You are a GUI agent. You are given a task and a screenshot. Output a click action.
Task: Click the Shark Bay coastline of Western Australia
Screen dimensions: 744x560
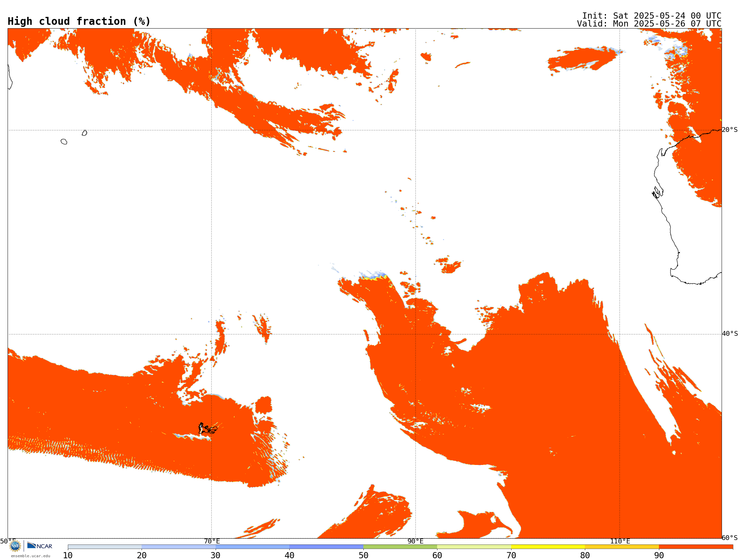(x=657, y=192)
